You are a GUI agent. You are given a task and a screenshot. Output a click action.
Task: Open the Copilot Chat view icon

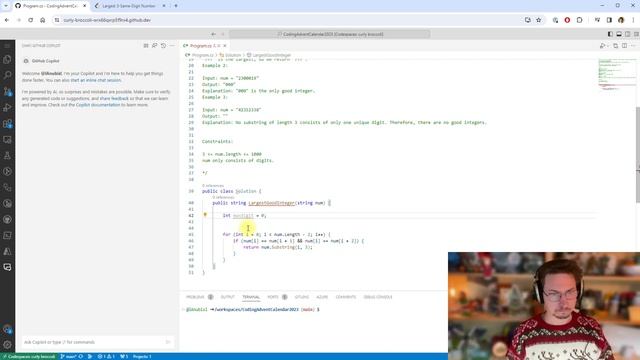pyautogui.click(x=7, y=267)
